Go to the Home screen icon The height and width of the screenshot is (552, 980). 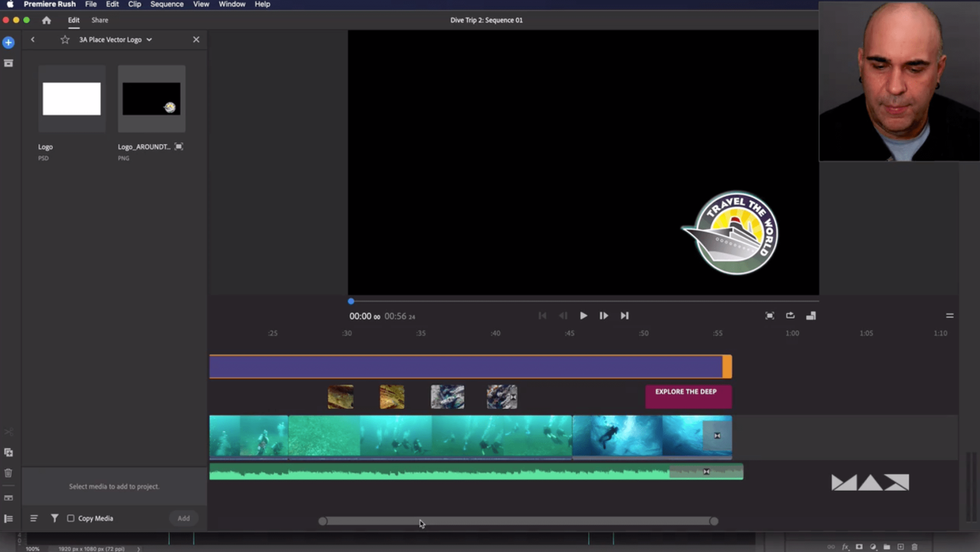(x=46, y=20)
